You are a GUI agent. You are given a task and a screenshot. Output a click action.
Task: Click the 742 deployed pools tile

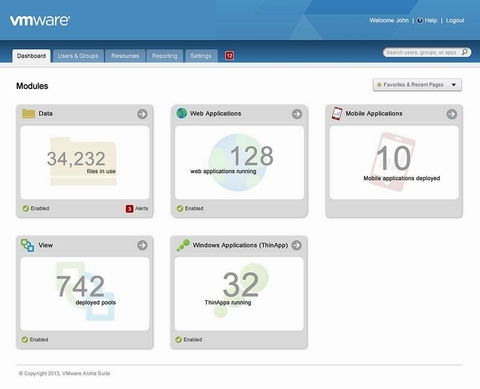pyautogui.click(x=85, y=294)
